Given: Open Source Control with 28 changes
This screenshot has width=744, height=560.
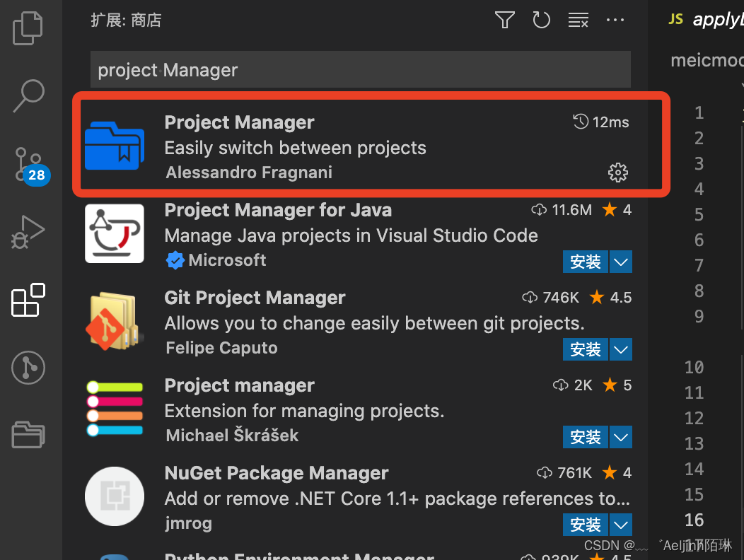Looking at the screenshot, I should click(30, 165).
